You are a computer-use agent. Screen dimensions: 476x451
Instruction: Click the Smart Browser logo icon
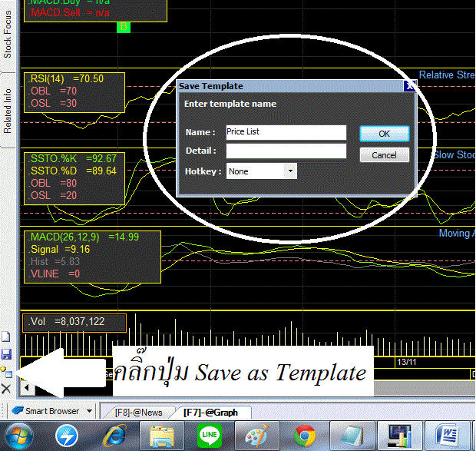pos(18,411)
